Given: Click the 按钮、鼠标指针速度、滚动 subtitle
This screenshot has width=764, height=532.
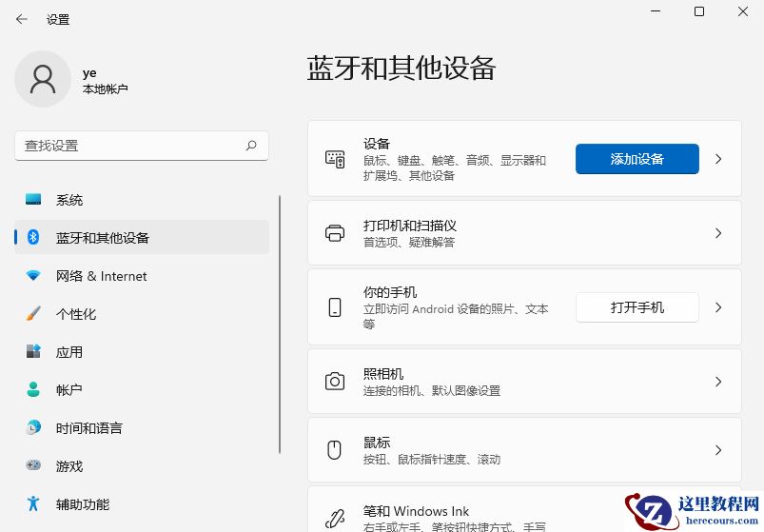Looking at the screenshot, I should pyautogui.click(x=432, y=460).
